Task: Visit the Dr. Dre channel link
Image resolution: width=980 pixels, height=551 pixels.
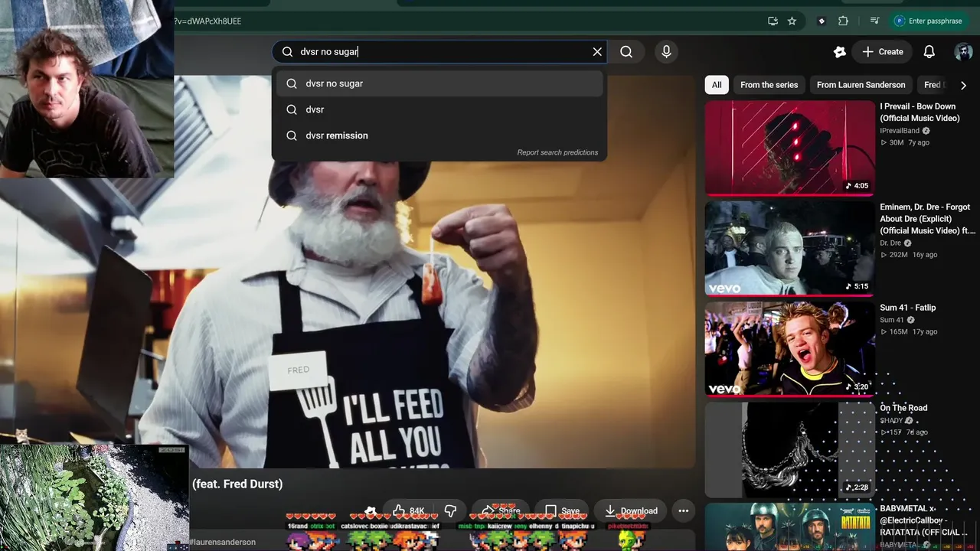Action: click(x=890, y=243)
